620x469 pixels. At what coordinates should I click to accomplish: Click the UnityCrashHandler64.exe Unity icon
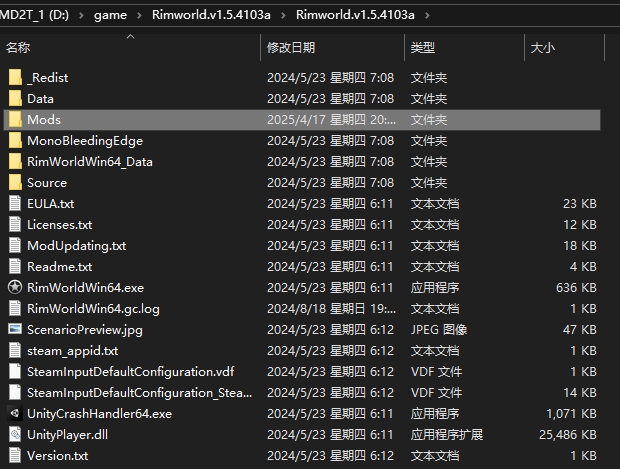(15, 413)
